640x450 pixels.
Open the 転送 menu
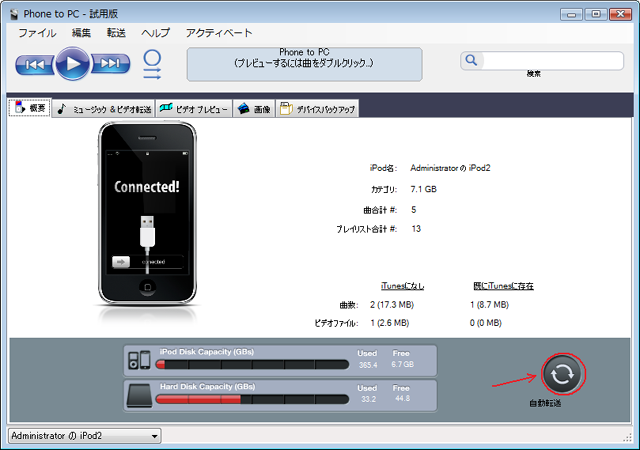pos(116,33)
